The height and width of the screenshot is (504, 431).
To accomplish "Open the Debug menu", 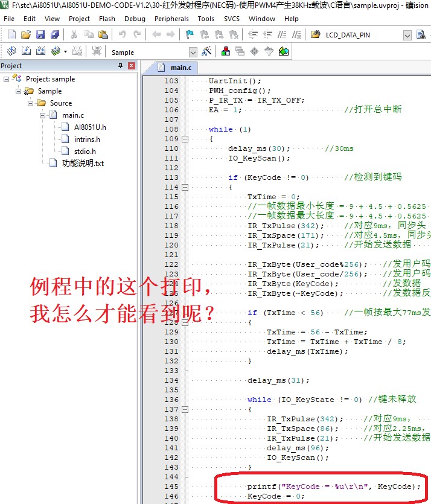I will (x=135, y=19).
